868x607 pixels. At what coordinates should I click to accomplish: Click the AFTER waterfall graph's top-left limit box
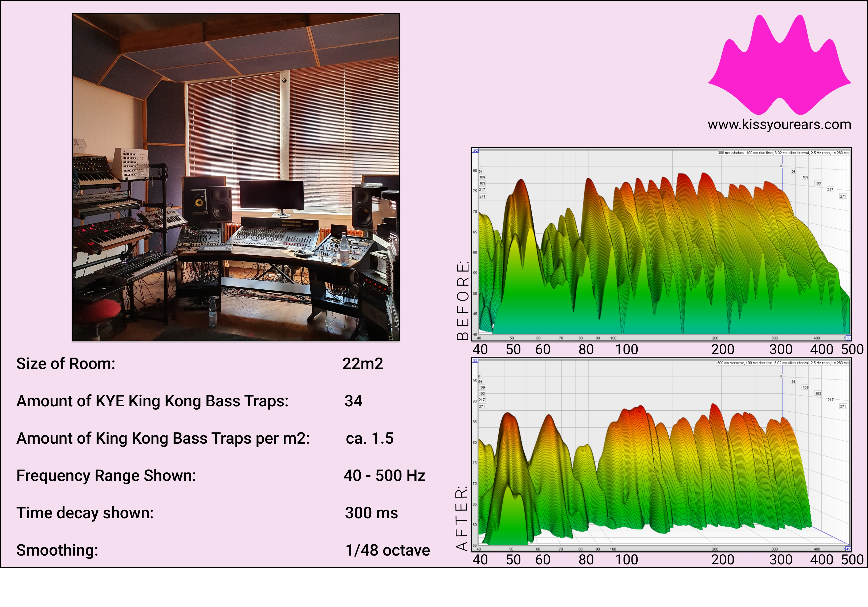pyautogui.click(x=475, y=361)
